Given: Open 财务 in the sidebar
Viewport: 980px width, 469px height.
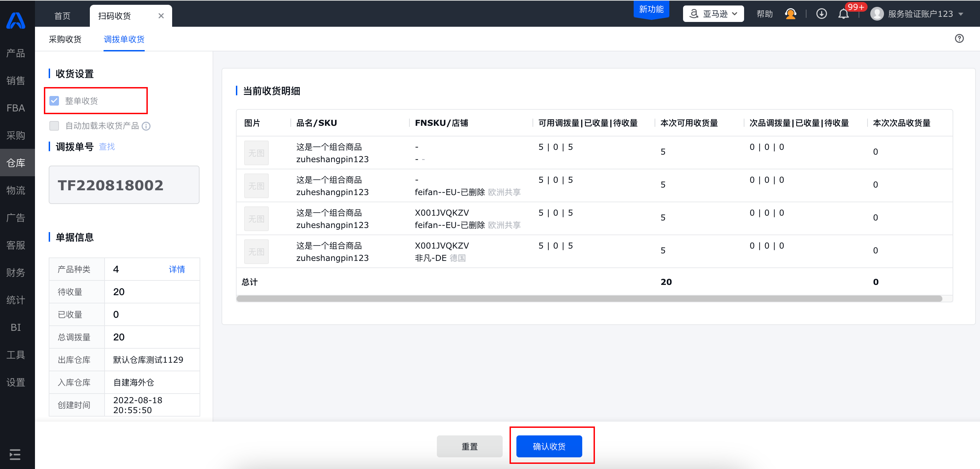Looking at the screenshot, I should point(15,272).
